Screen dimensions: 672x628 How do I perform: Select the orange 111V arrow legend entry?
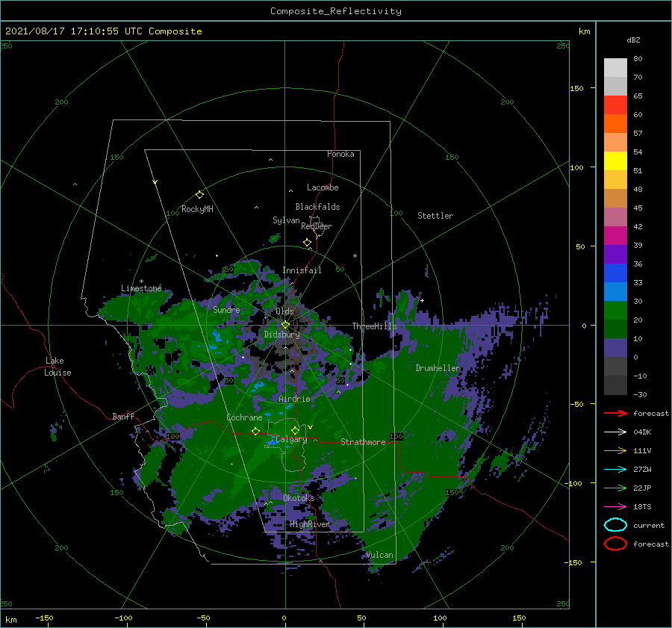click(615, 450)
